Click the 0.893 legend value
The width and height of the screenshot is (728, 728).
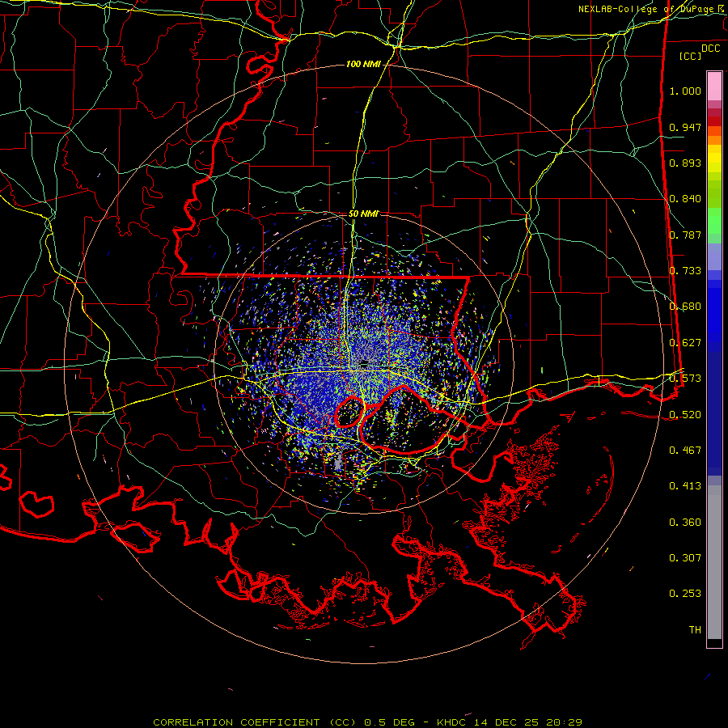tap(685, 163)
